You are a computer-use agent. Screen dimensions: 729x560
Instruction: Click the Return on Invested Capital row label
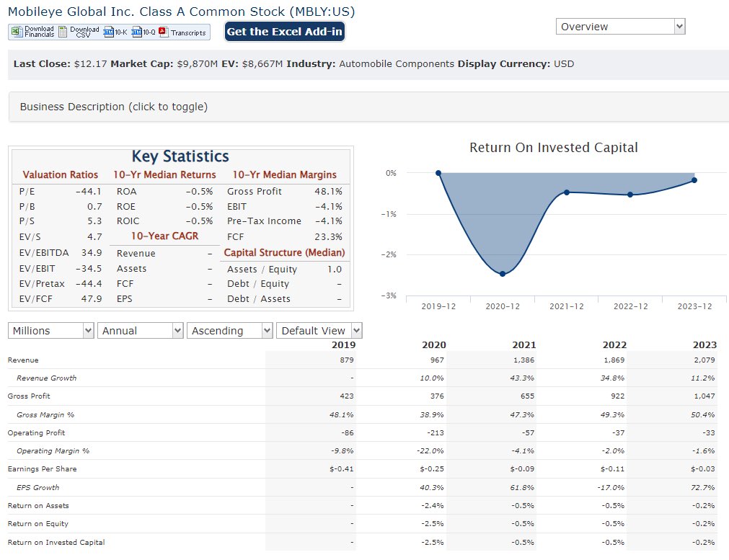pyautogui.click(x=56, y=542)
